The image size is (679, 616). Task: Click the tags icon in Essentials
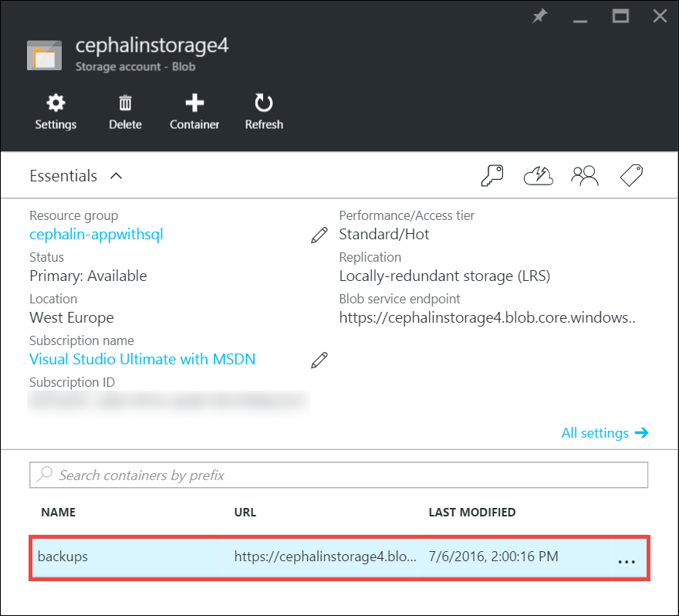(x=632, y=176)
